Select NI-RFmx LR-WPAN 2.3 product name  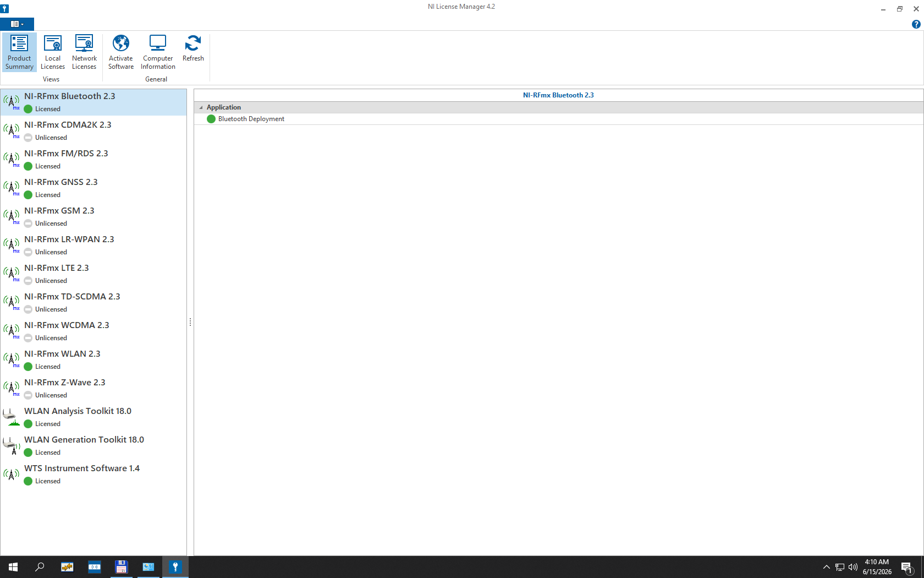point(69,239)
